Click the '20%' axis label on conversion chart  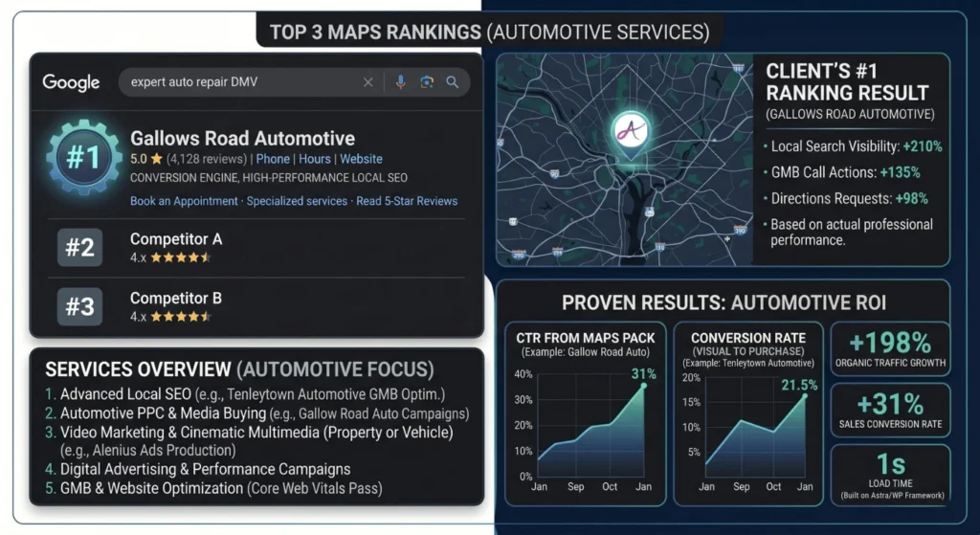(x=691, y=377)
